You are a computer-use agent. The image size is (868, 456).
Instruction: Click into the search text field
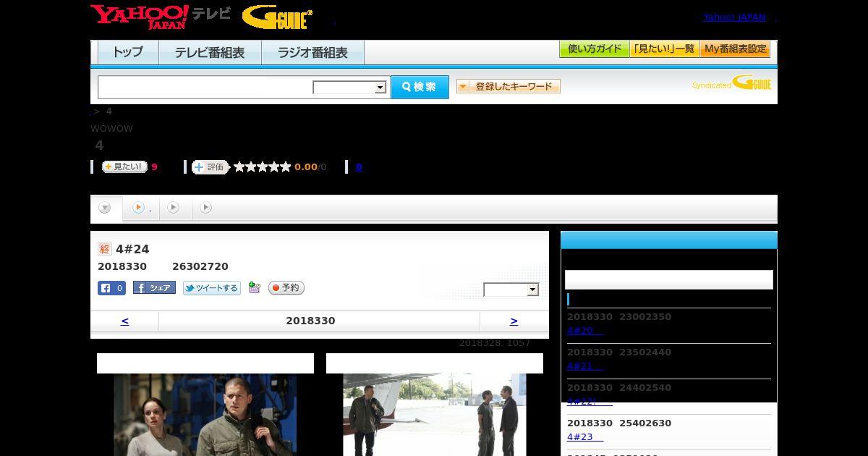click(x=205, y=88)
